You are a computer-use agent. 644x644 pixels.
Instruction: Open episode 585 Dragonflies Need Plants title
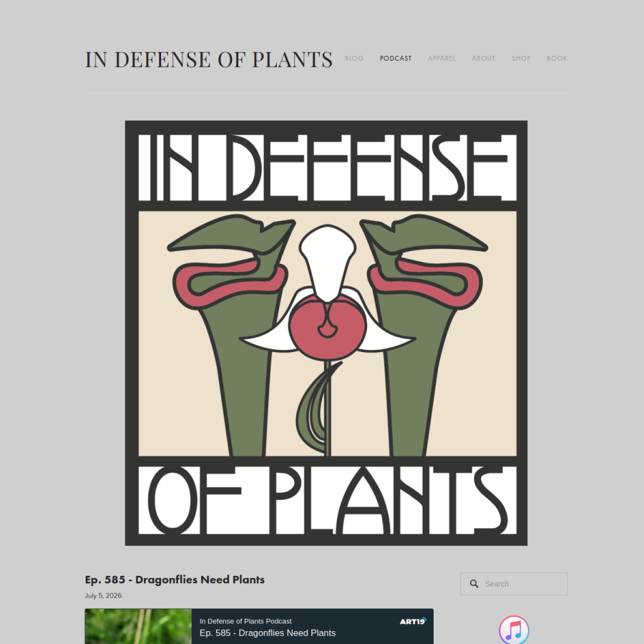pyautogui.click(x=175, y=580)
